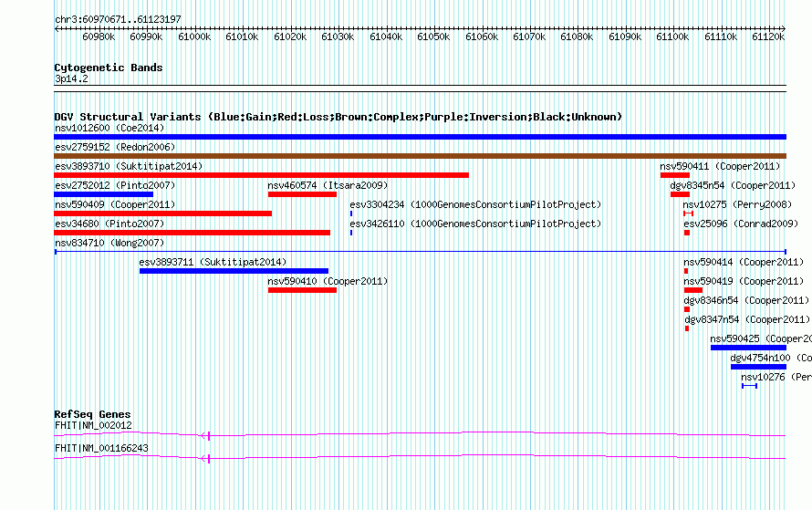Click the esv2752012 (Pinto2007) label
Viewport: 812px width, 510px height.
(115, 185)
